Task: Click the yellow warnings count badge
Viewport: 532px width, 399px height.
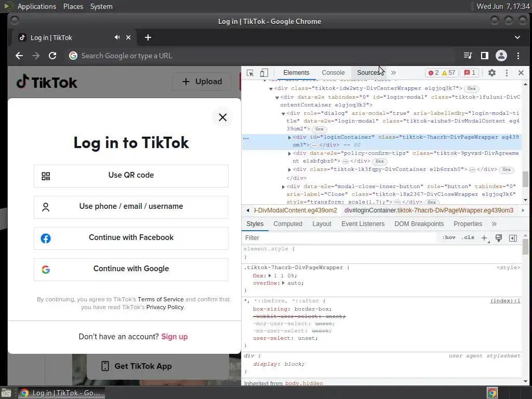Action: click(448, 73)
